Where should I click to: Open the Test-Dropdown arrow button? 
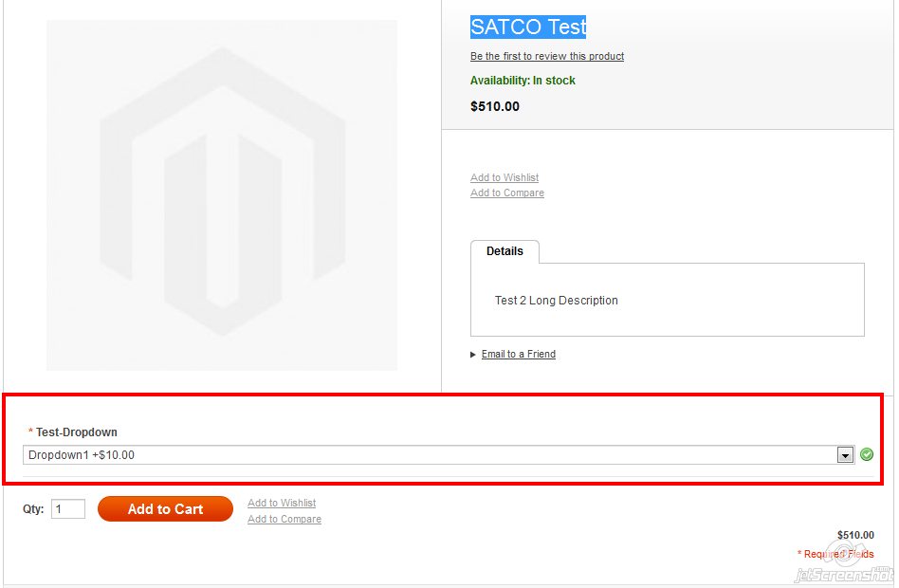pos(845,455)
